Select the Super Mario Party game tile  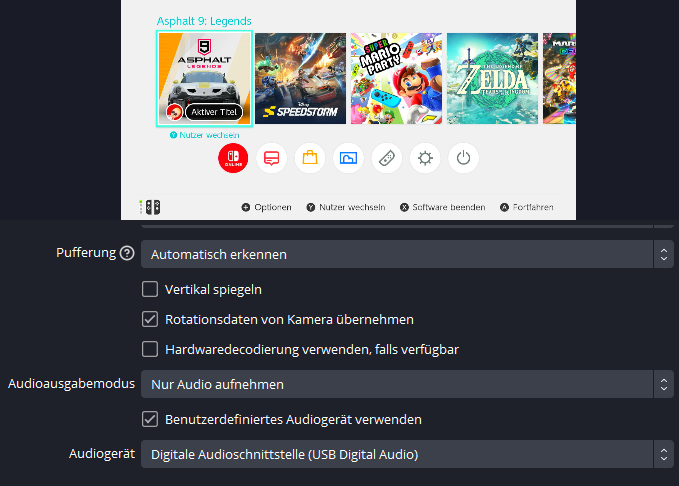(x=396, y=78)
